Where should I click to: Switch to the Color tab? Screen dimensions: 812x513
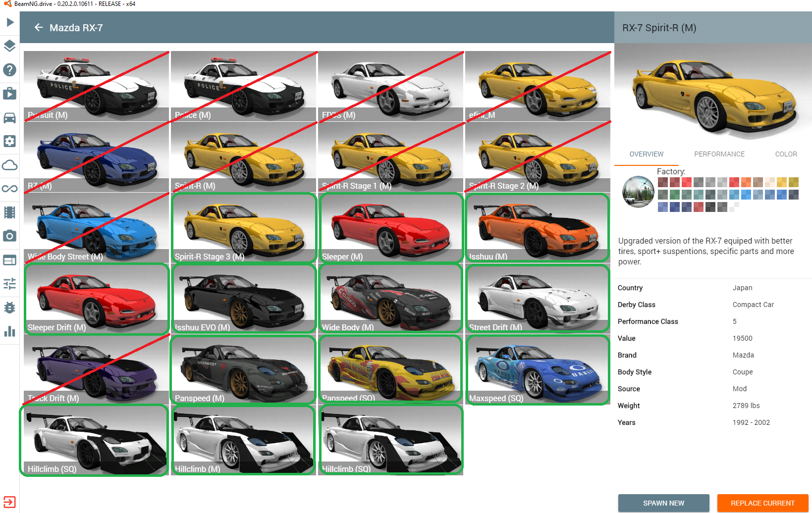(x=786, y=154)
